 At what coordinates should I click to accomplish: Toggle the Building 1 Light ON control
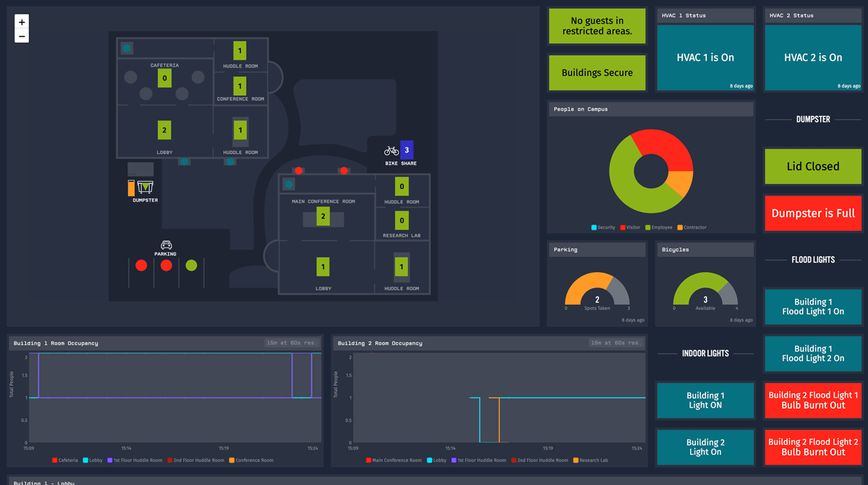click(705, 400)
